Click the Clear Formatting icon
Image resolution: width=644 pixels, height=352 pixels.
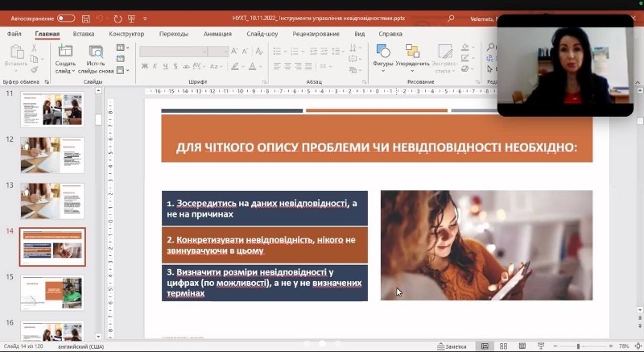(x=259, y=52)
